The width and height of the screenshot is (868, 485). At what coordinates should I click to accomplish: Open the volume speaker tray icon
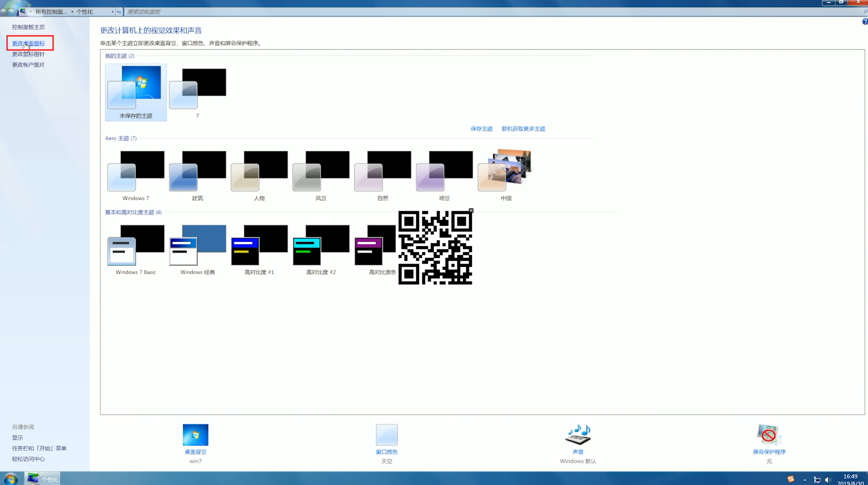[828, 480]
